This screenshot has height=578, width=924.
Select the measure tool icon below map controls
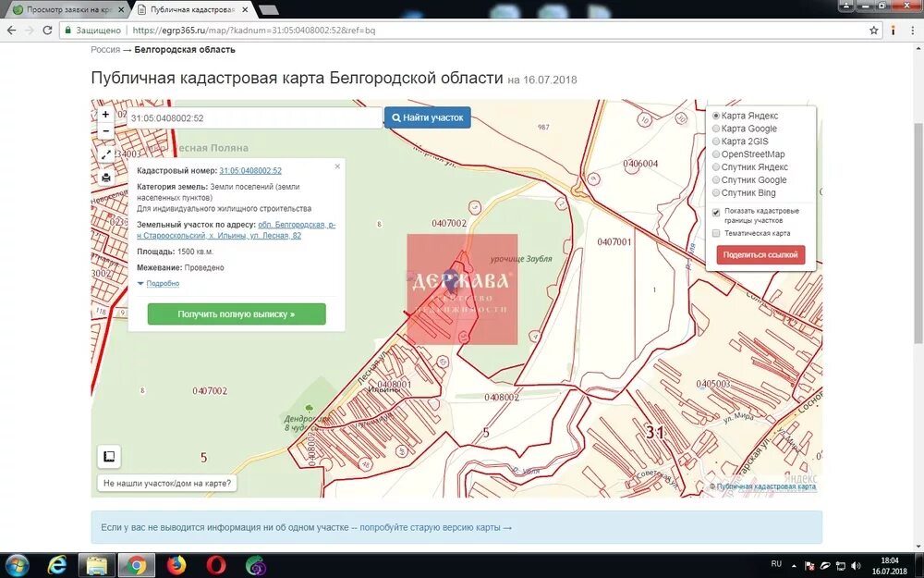coord(109,455)
